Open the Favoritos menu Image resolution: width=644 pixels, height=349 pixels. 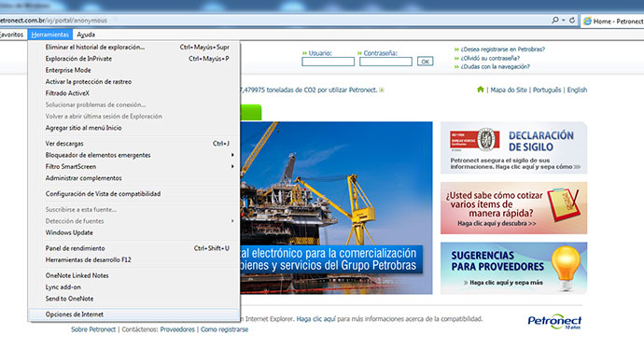(x=11, y=35)
